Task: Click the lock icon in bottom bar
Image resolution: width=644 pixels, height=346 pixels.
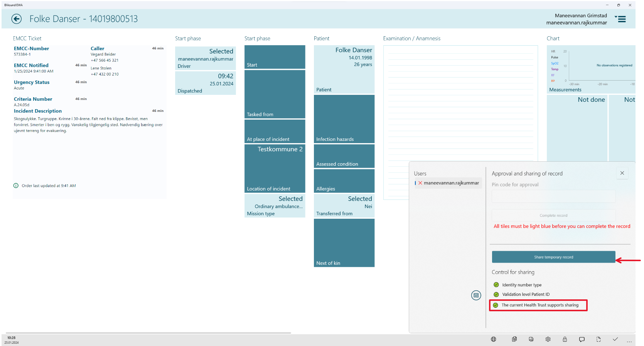Action: (565, 339)
